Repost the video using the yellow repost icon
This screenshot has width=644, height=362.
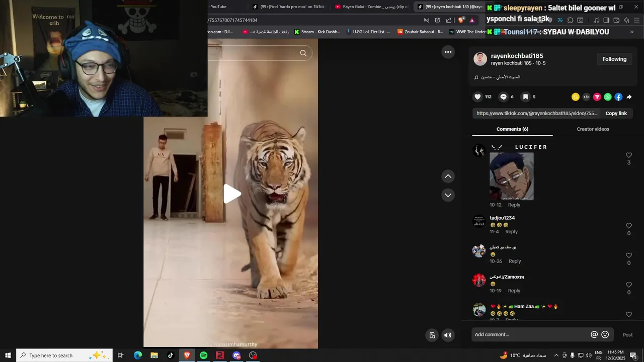(576, 97)
